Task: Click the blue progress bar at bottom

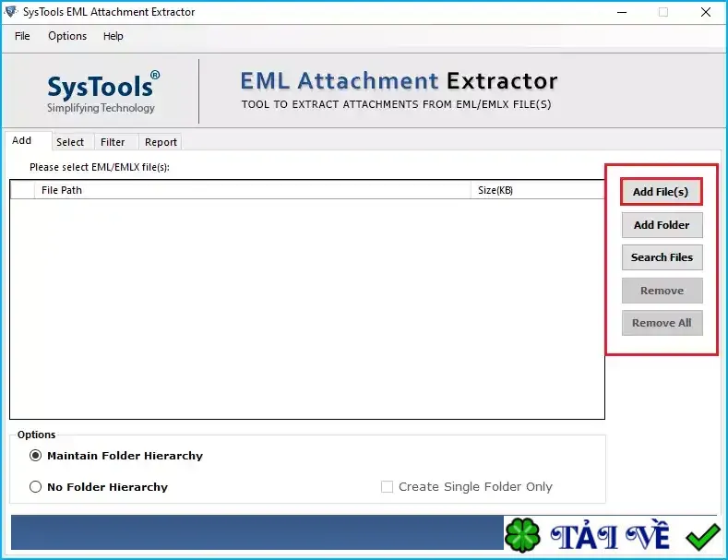Action: [257, 532]
